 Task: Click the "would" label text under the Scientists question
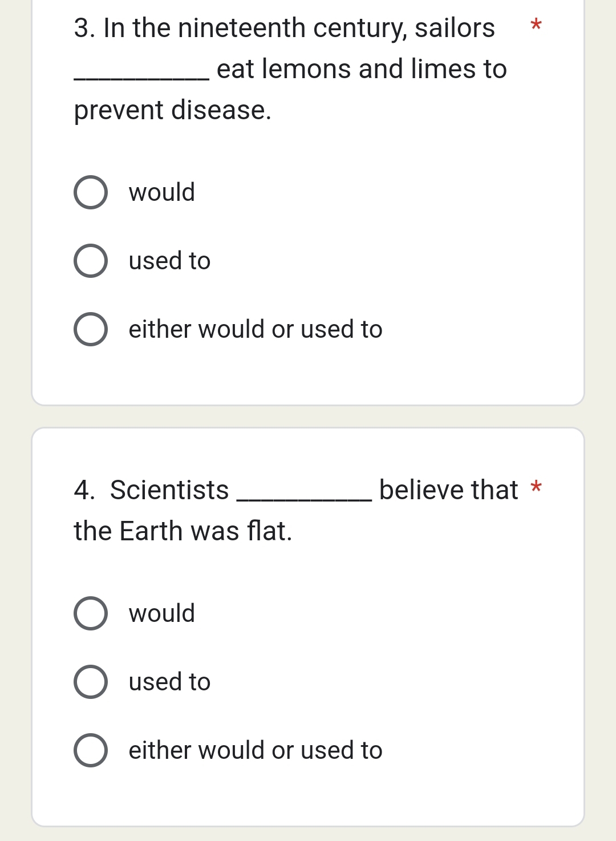coord(162,613)
